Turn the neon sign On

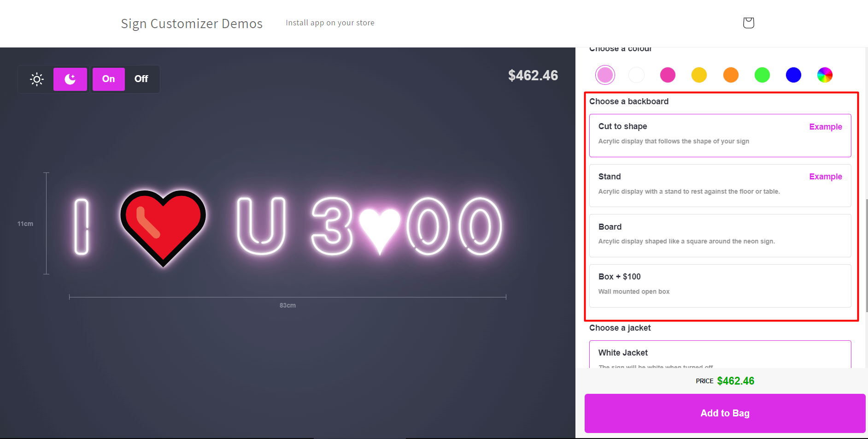click(x=108, y=79)
